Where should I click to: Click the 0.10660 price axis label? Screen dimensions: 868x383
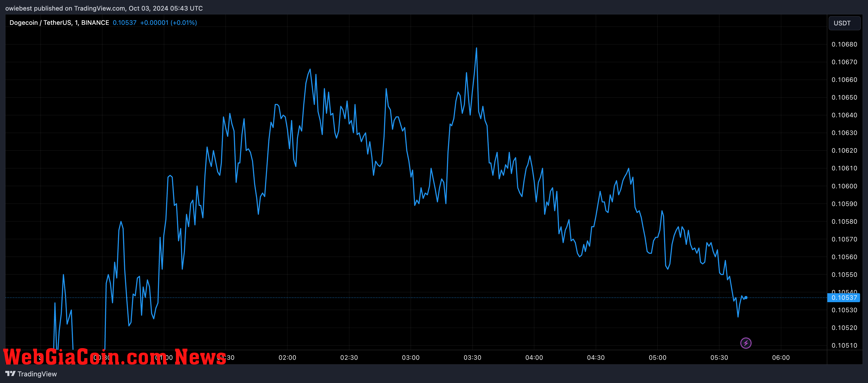click(844, 80)
